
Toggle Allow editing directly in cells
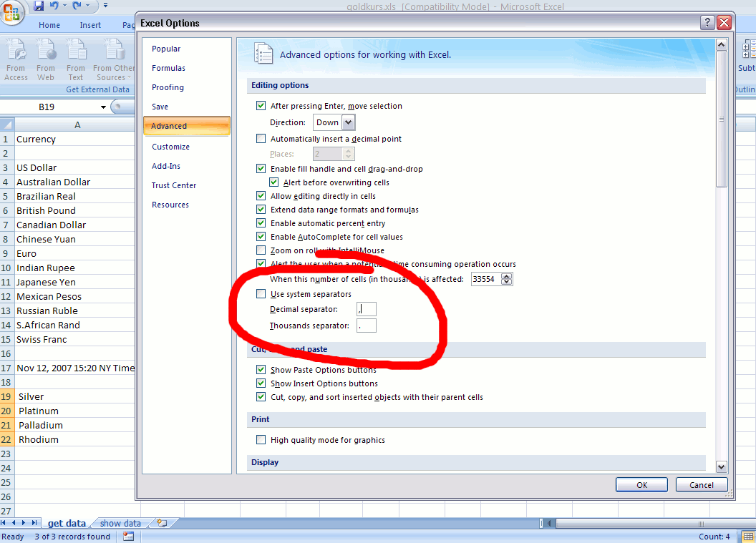[x=261, y=195]
